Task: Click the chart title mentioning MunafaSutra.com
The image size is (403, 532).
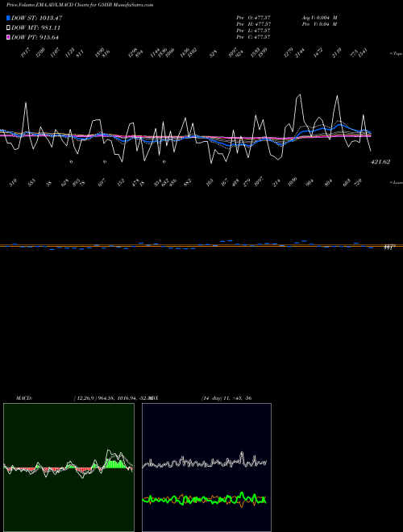Action: [80, 5]
